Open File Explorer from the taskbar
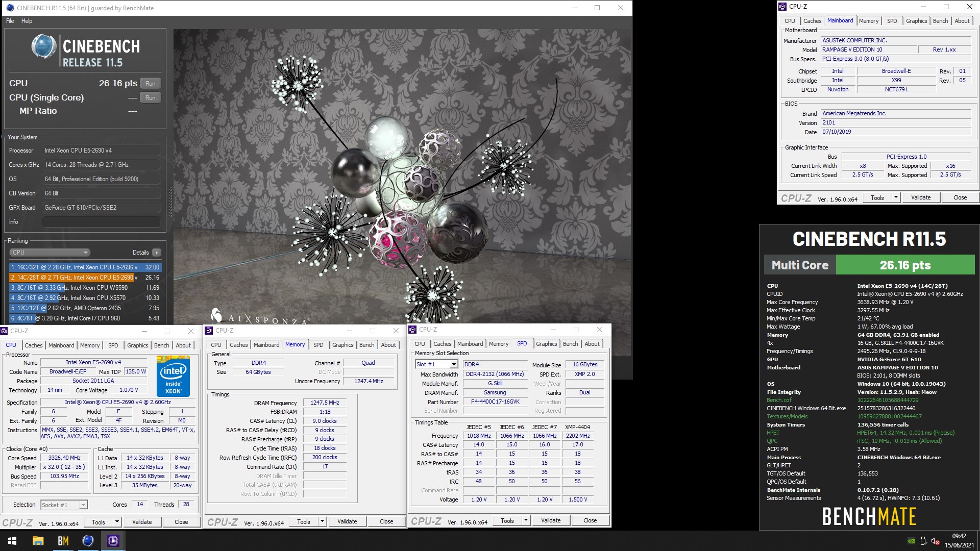The height and width of the screenshot is (551, 980). point(38,541)
